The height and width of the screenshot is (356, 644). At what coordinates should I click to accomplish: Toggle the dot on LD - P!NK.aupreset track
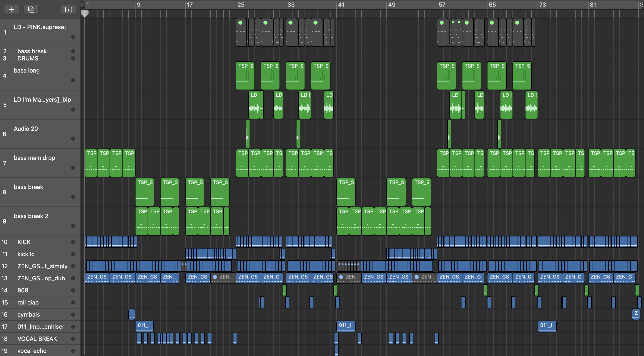[73, 37]
